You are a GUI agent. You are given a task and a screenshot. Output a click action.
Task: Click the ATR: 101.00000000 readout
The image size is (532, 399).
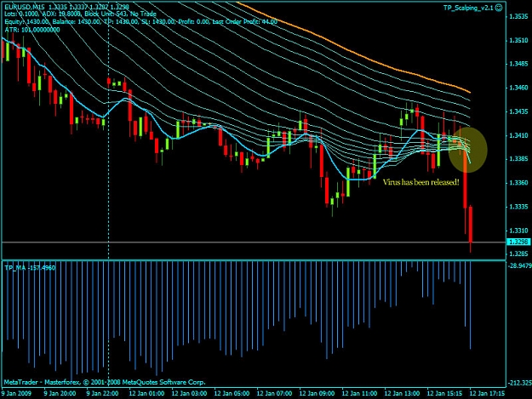[x=32, y=30]
